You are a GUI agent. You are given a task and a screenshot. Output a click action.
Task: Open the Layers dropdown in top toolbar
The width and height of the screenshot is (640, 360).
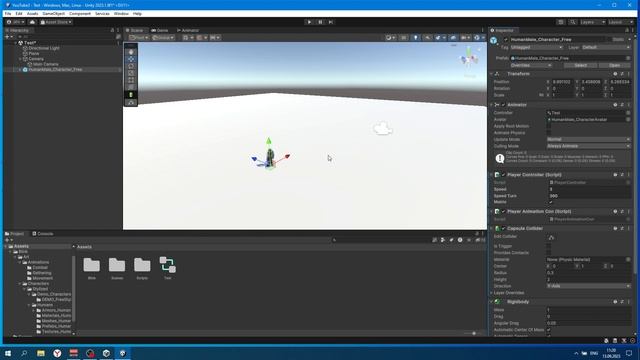tap(592, 22)
